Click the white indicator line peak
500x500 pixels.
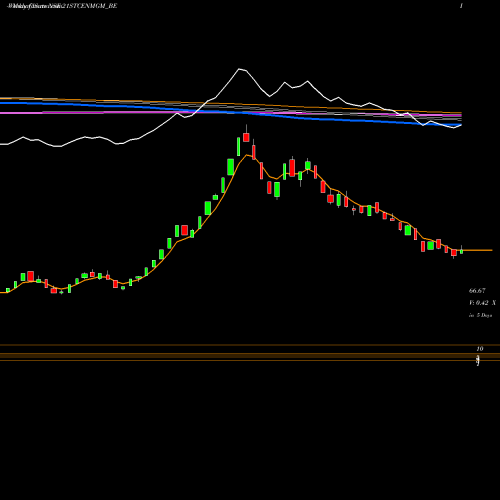(239, 69)
